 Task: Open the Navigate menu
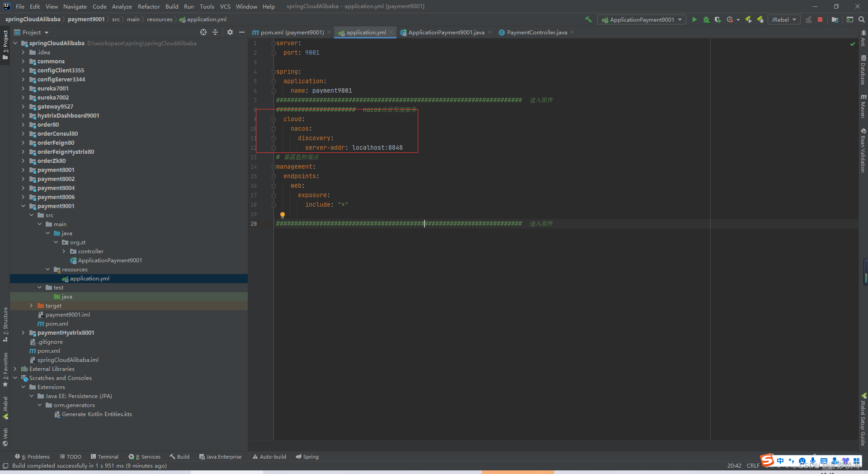point(75,6)
